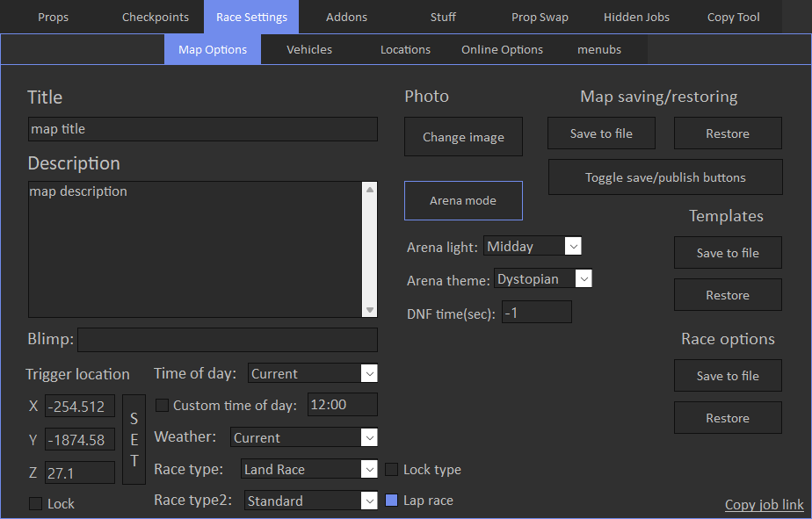Screen dimensions: 812x519
Task: Click the Trigger location Z value field
Action: pos(80,473)
